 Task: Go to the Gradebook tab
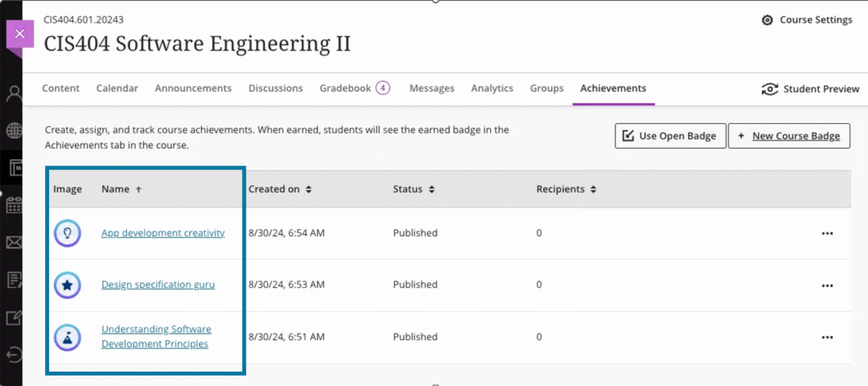pos(346,88)
